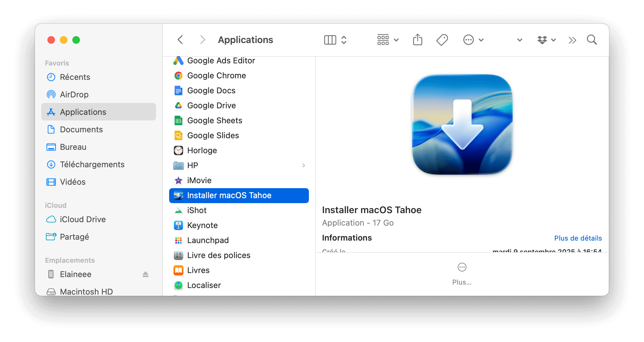Select Horloge in the list
Screen dimensions: 644x342
(x=239, y=150)
